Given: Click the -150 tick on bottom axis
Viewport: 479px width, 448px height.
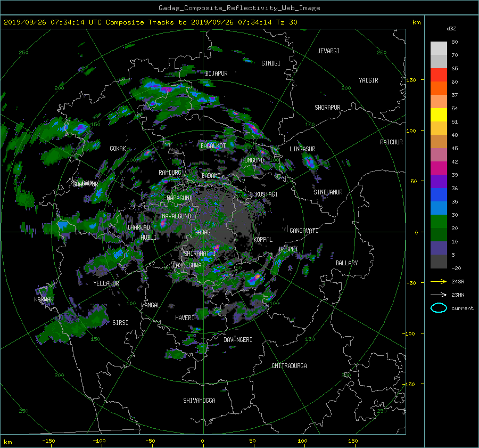Looking at the screenshot, I should click(x=48, y=441).
